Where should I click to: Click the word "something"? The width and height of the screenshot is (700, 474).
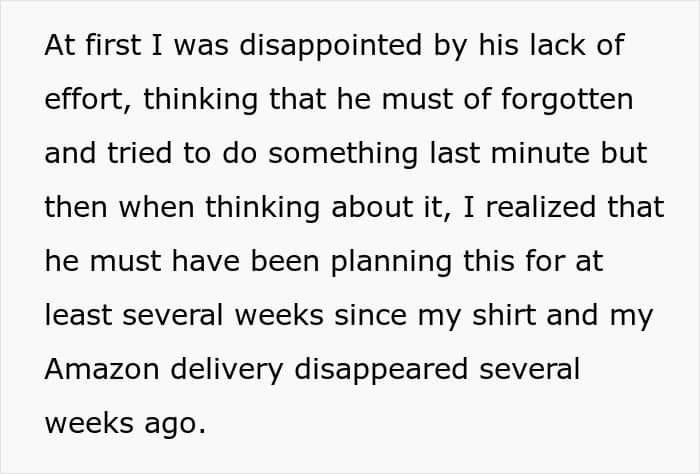coord(349,155)
